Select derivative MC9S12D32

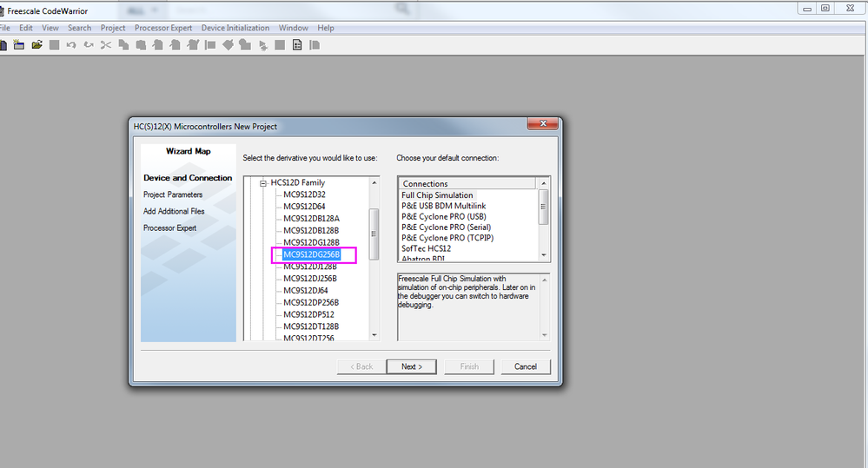[x=304, y=194]
